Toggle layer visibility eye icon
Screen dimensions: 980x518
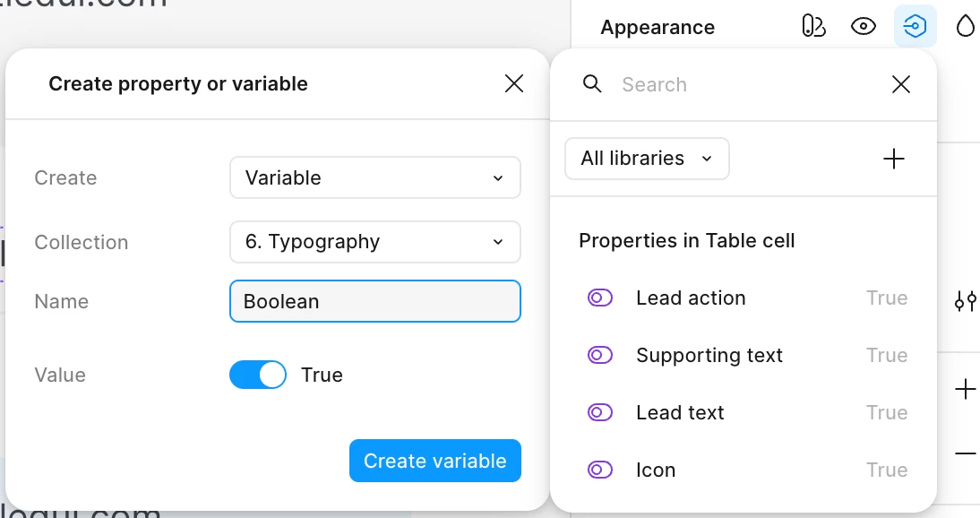pyautogui.click(x=863, y=27)
